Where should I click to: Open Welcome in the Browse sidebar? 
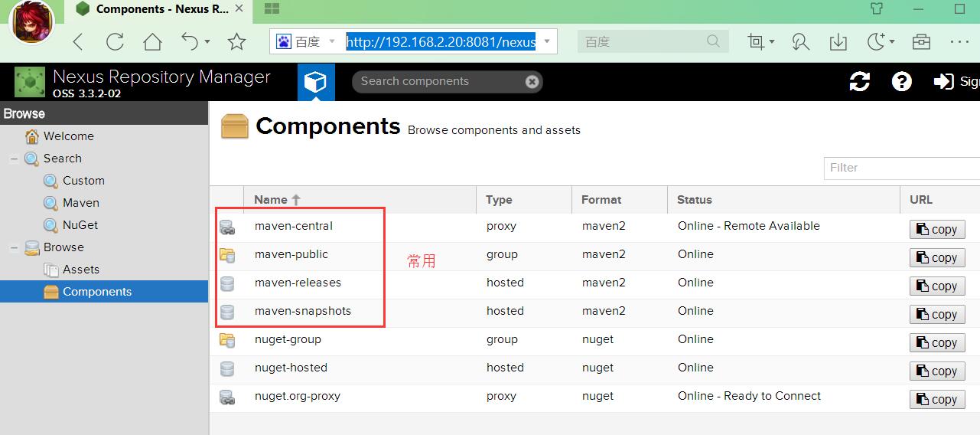68,136
